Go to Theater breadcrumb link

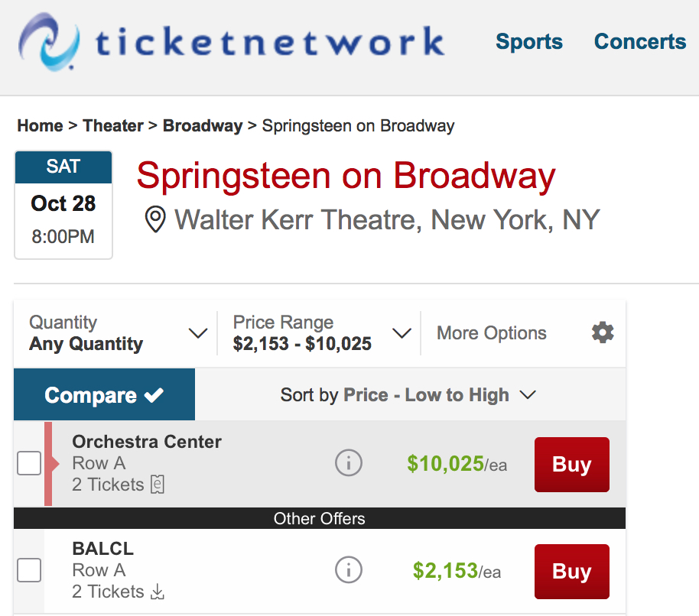coord(113,125)
